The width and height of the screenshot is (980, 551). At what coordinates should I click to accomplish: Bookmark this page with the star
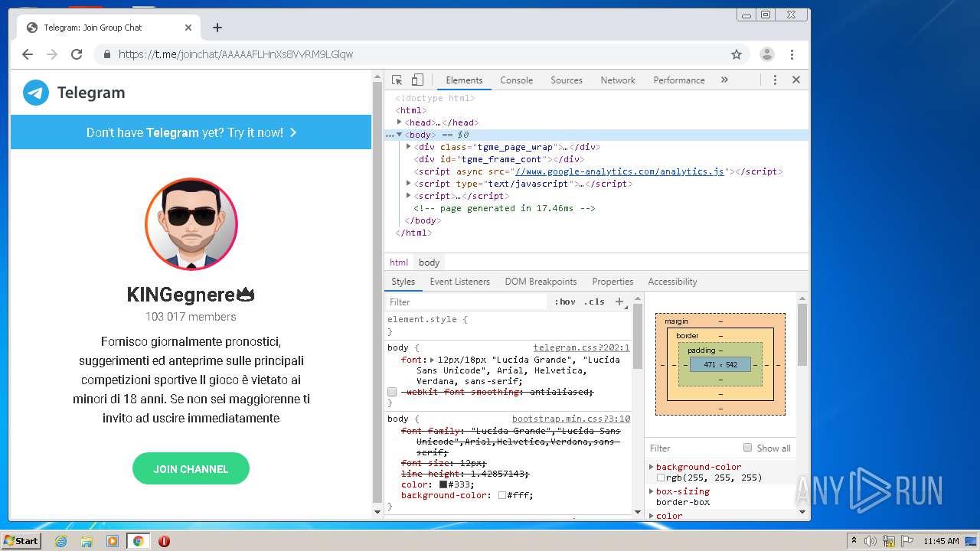pyautogui.click(x=737, y=54)
